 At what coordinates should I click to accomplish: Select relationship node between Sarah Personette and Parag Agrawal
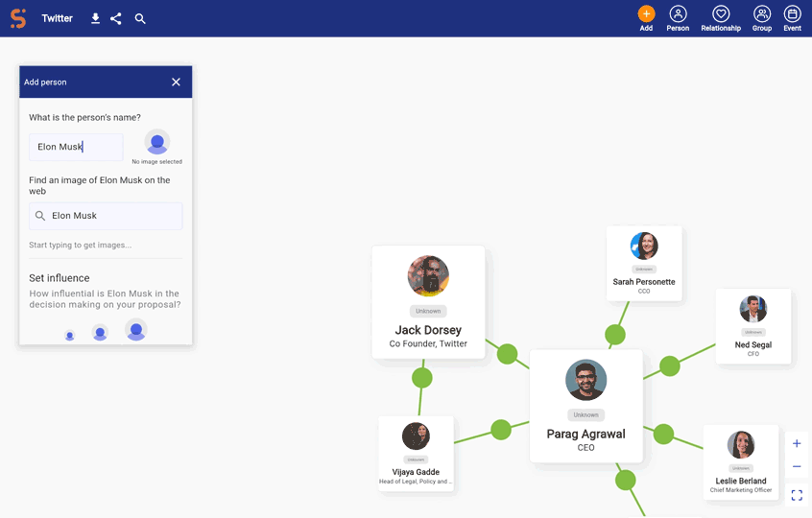pos(615,335)
